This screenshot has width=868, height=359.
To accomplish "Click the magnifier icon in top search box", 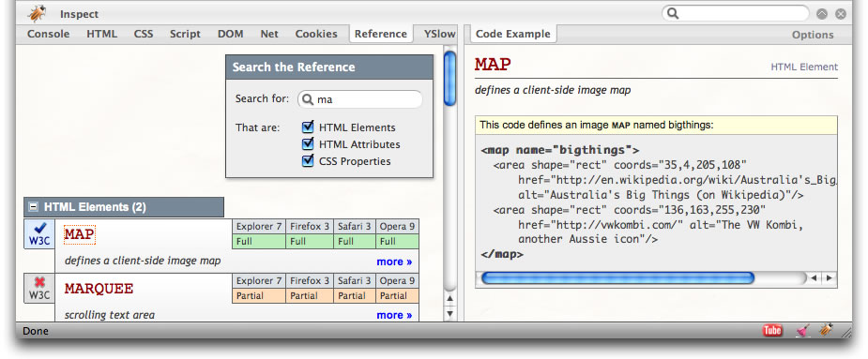I will coord(673,13).
